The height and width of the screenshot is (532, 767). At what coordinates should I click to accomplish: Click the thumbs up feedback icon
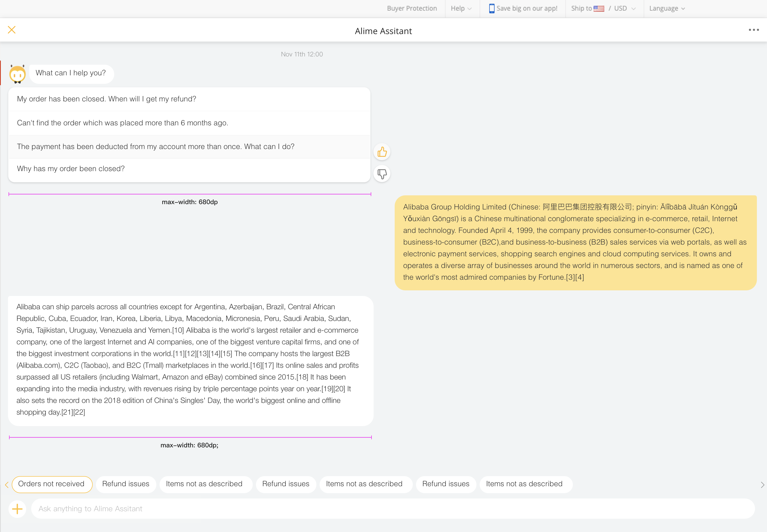pyautogui.click(x=382, y=152)
